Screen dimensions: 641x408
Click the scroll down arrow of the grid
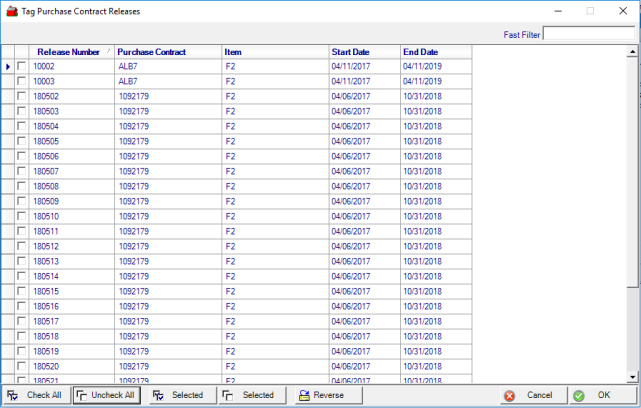click(x=635, y=377)
